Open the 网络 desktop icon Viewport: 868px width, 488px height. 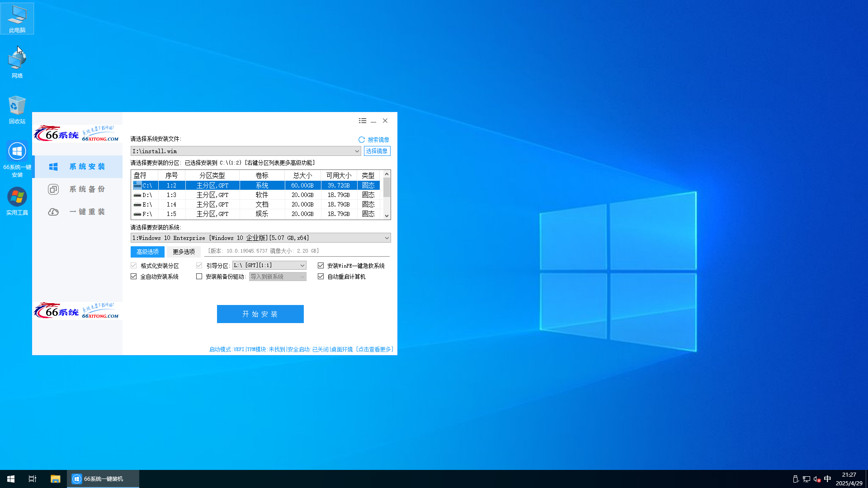pos(17,64)
